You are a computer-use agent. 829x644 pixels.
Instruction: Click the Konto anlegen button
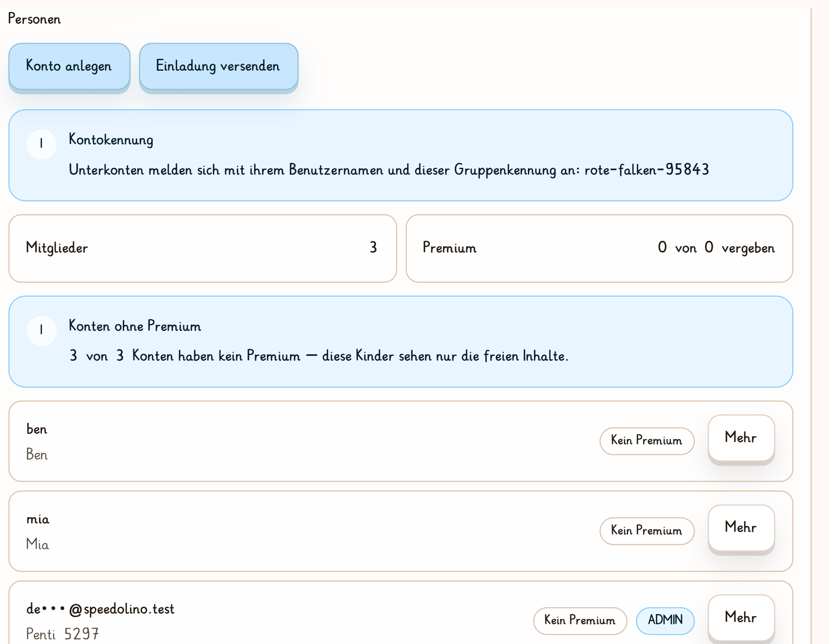pos(69,66)
